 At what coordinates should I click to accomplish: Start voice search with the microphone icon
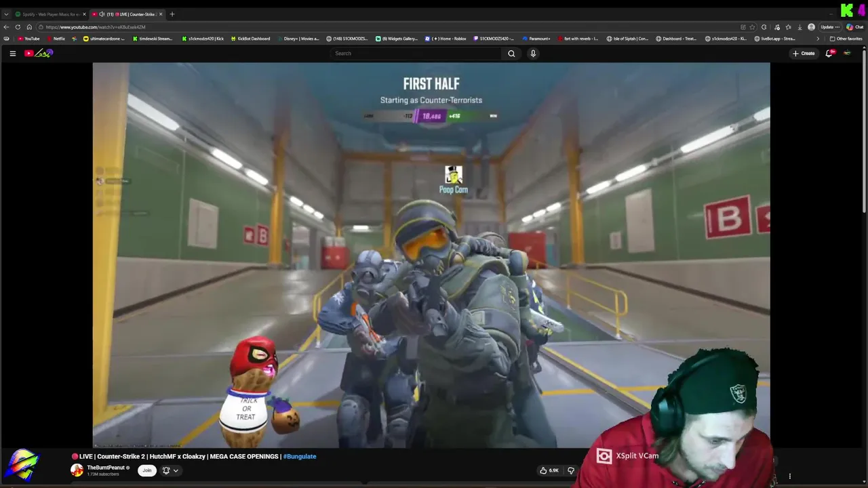[x=533, y=54]
